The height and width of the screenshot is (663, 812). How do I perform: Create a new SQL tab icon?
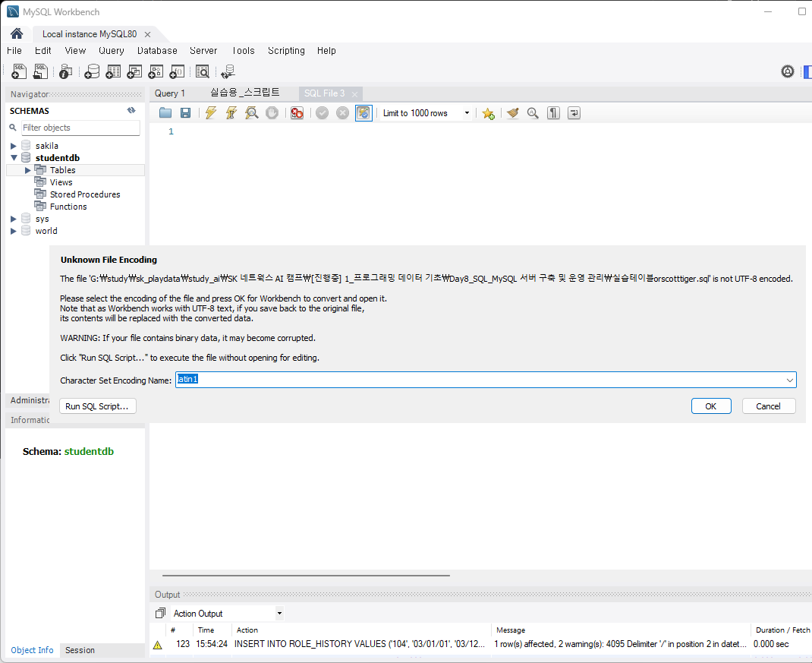(x=19, y=71)
